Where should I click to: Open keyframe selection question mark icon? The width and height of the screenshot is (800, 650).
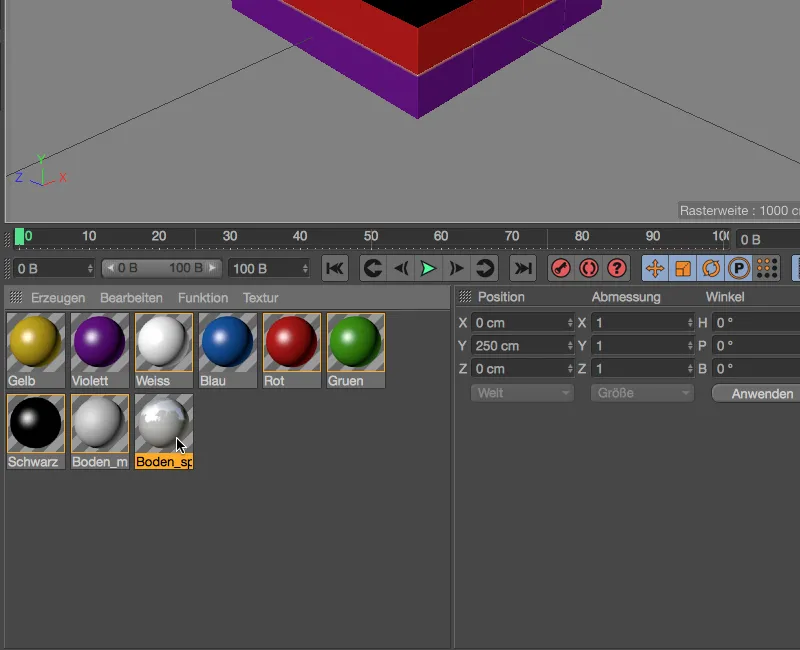617,268
